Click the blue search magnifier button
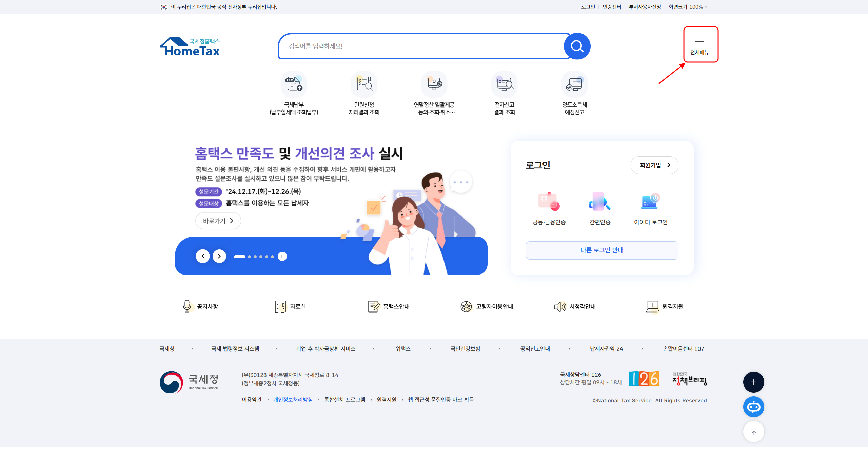The height and width of the screenshot is (454, 868). 577,46
